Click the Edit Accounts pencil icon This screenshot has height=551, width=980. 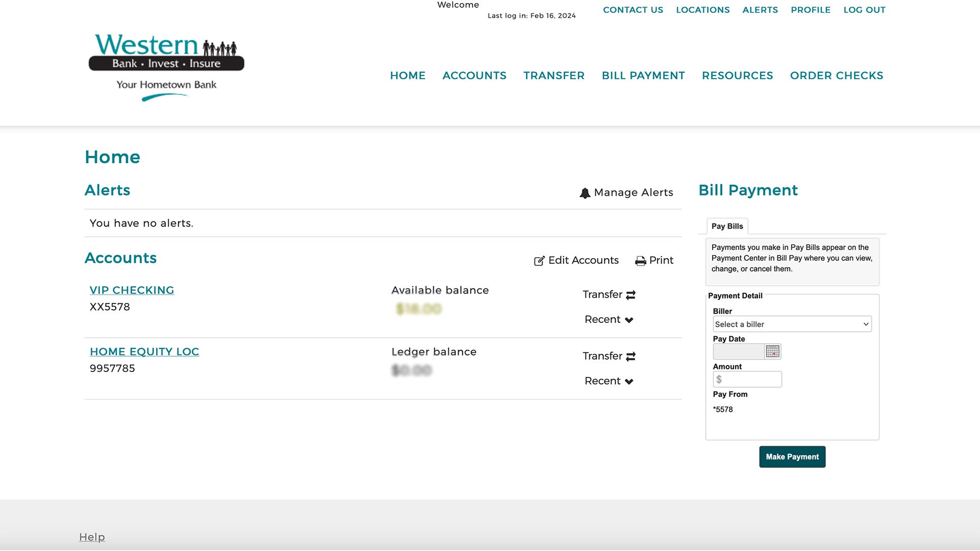(539, 261)
